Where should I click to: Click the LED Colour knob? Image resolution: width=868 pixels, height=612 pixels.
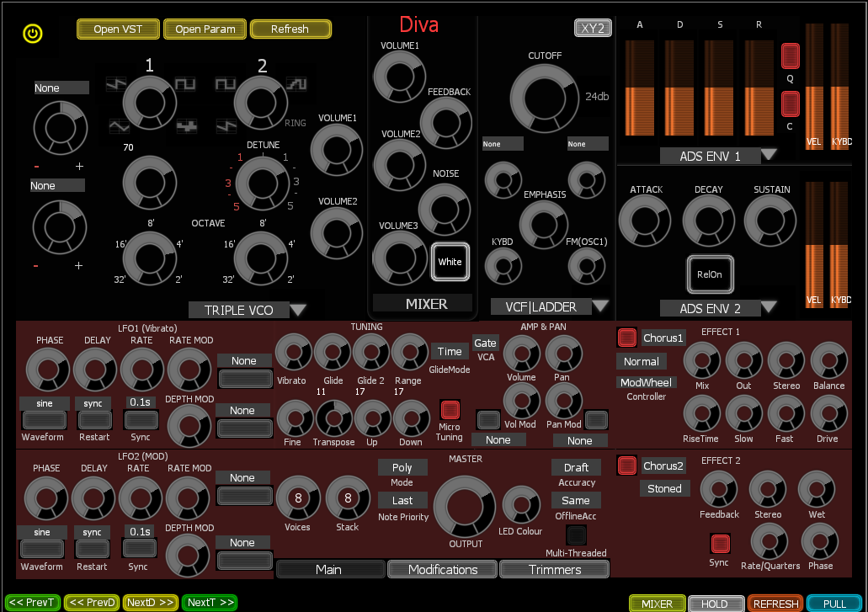pyautogui.click(x=521, y=505)
